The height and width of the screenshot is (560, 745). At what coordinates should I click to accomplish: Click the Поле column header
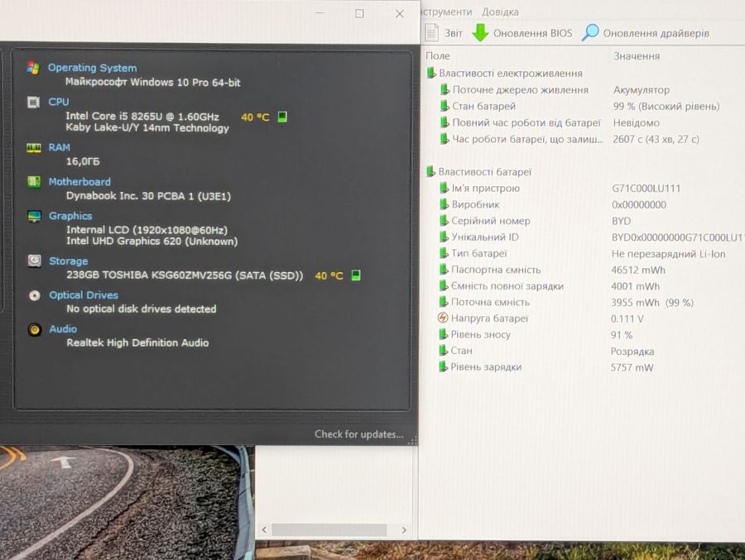[438, 56]
